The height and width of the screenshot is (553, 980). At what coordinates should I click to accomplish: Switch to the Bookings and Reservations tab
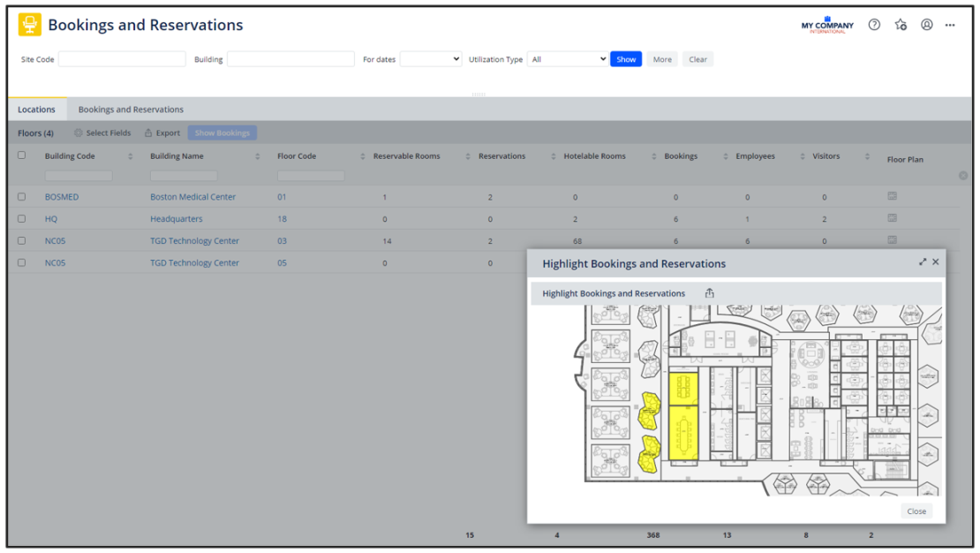(131, 110)
